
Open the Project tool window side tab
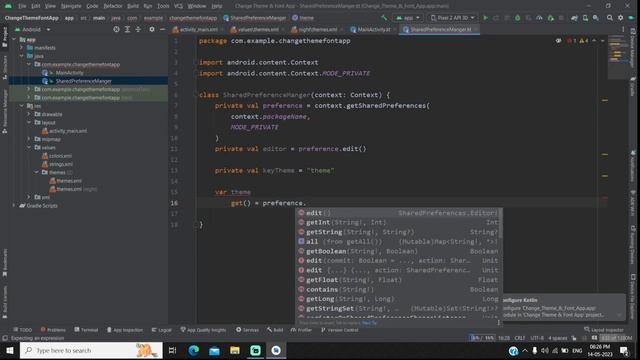coord(4,38)
